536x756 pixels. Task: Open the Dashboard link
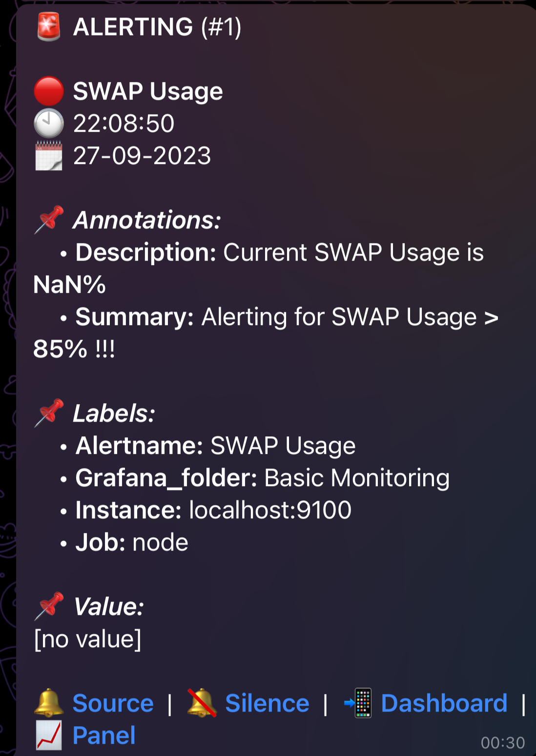pos(444,703)
